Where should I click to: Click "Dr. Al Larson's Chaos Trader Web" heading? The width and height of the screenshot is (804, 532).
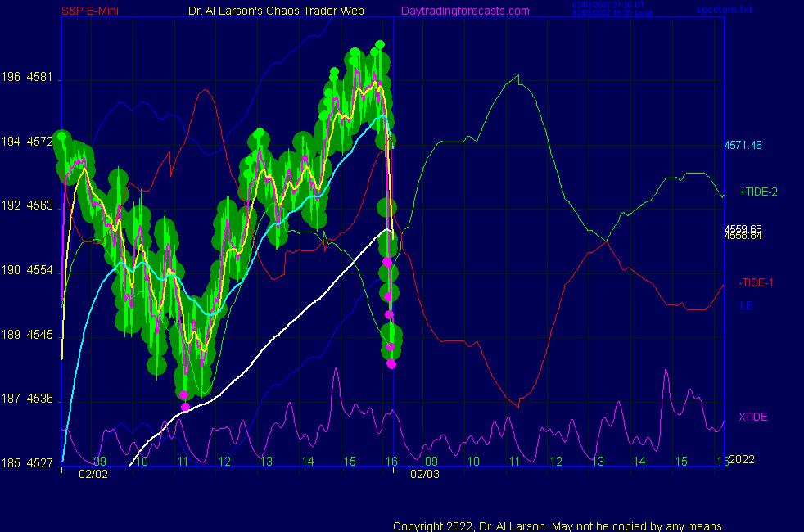[x=277, y=11]
